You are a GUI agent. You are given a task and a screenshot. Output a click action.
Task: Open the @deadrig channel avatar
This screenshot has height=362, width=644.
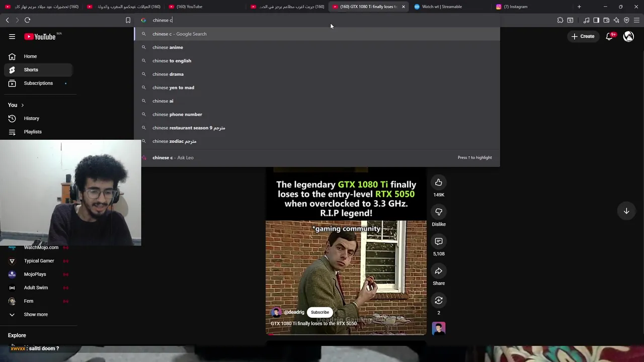coord(276,312)
